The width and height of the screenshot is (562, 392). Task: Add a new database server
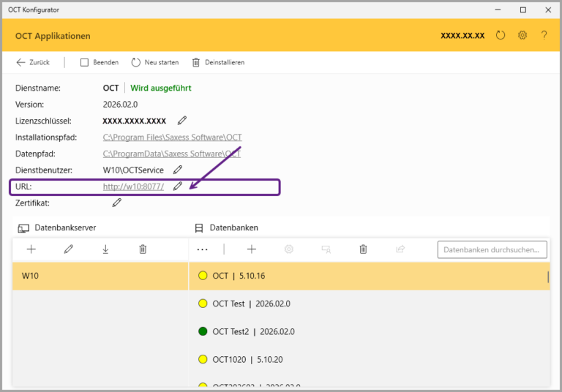(31, 249)
